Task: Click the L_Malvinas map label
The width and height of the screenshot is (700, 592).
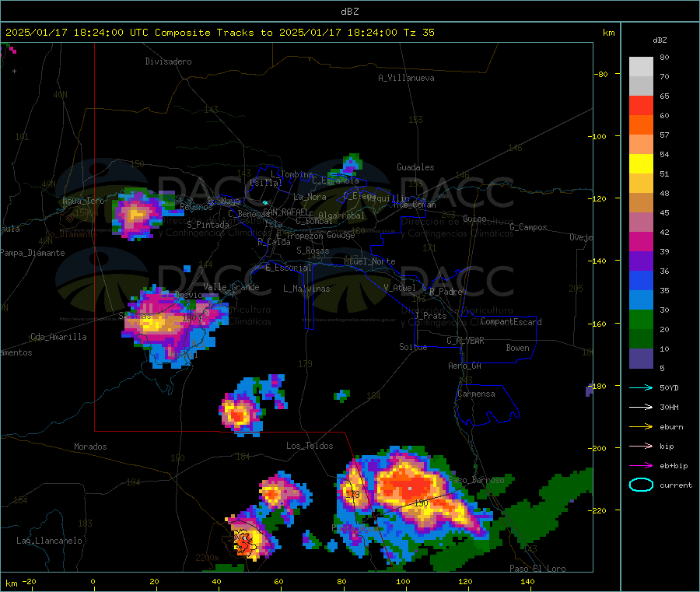Action: pos(306,289)
